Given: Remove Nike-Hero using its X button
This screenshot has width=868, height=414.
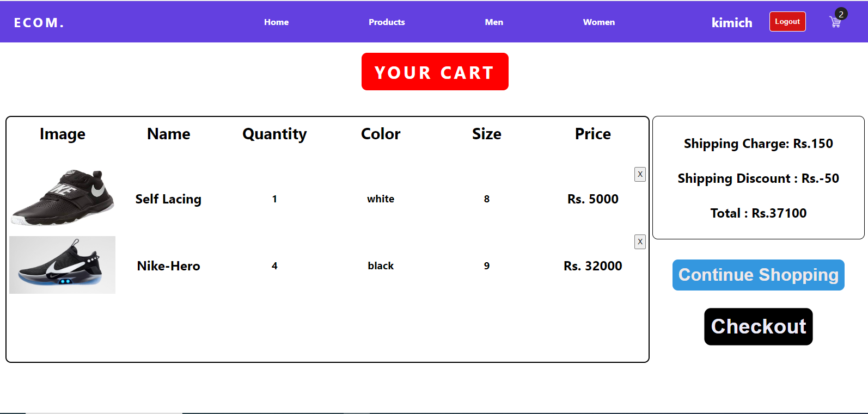Looking at the screenshot, I should coord(640,242).
